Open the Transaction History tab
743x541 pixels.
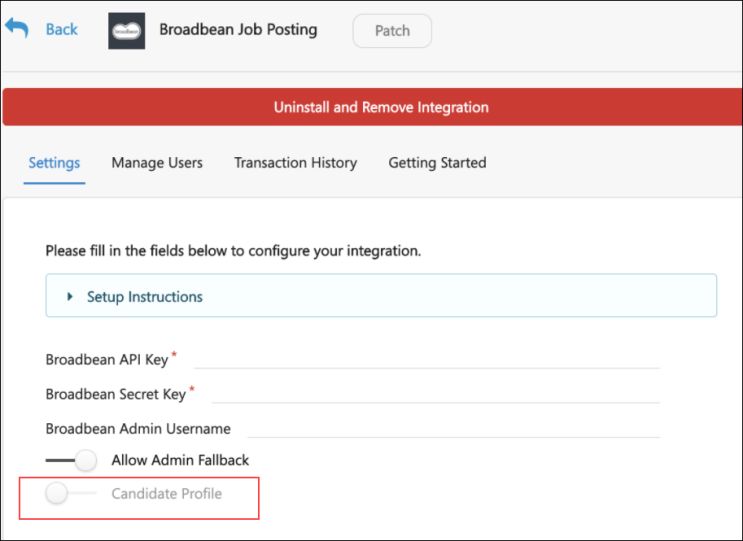point(296,163)
